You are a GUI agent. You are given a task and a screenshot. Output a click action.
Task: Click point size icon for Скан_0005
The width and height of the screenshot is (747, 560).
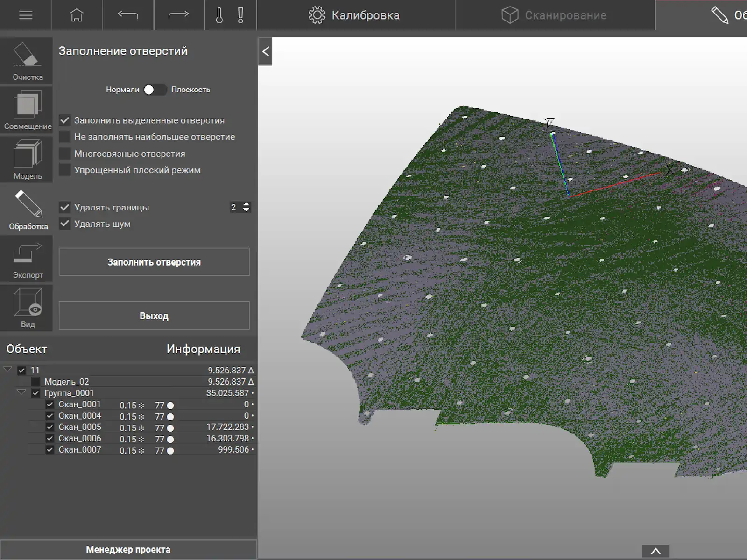point(141,428)
